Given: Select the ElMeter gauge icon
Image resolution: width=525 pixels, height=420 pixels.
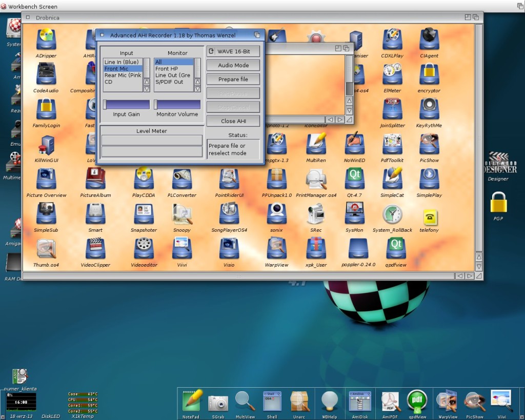Looking at the screenshot, I should (392, 74).
